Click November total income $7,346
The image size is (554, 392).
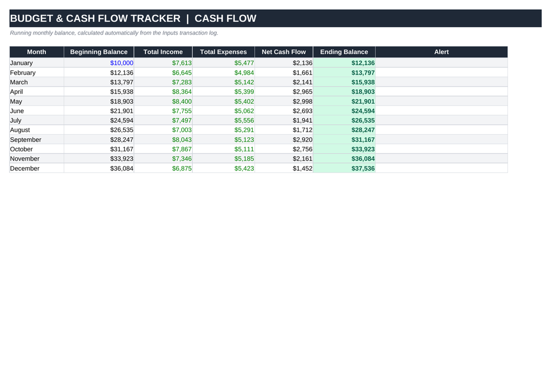pyautogui.click(x=163, y=159)
